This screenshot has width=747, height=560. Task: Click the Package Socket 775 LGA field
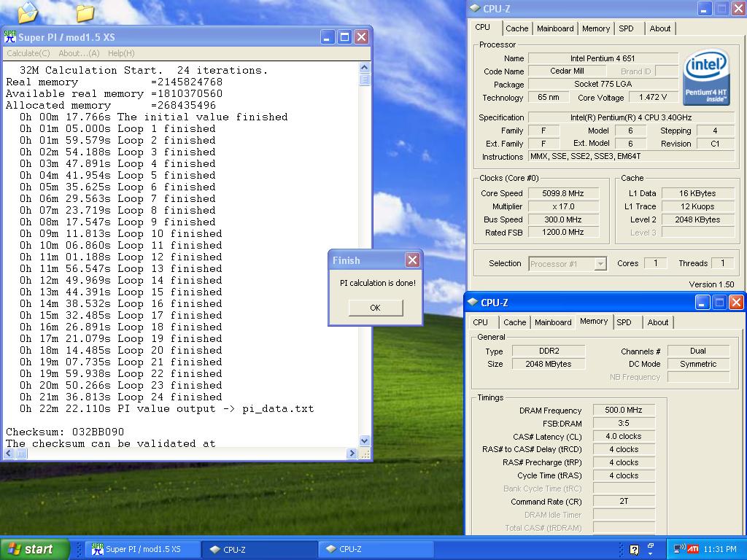pyautogui.click(x=603, y=84)
